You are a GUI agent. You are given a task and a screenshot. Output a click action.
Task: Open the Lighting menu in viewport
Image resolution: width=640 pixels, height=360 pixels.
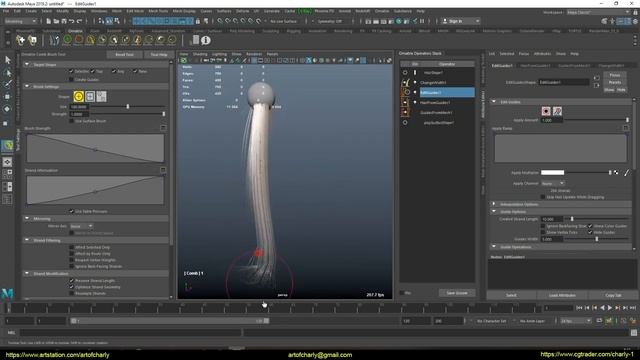pyautogui.click(x=219, y=54)
